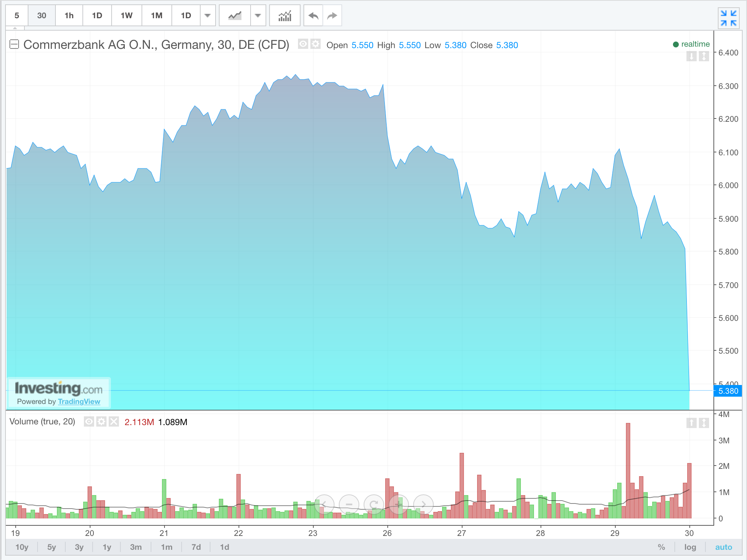Select the 3m date range
This screenshot has width=747, height=560.
(x=136, y=547)
